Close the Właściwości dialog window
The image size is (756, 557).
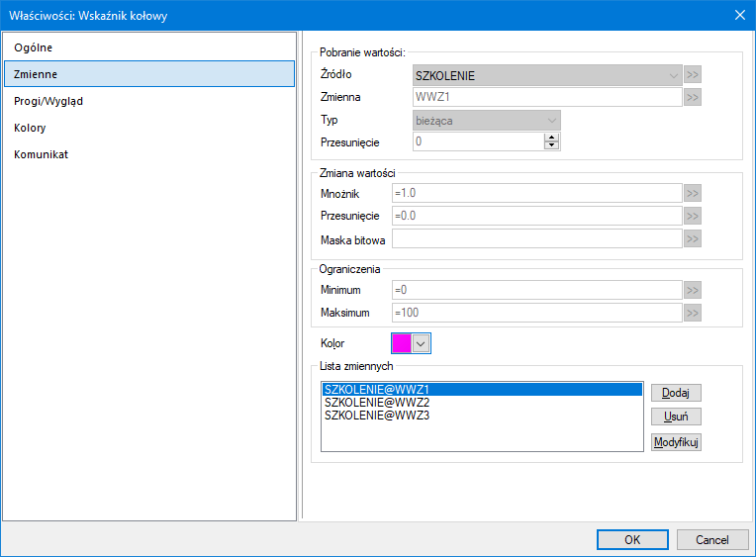(739, 14)
